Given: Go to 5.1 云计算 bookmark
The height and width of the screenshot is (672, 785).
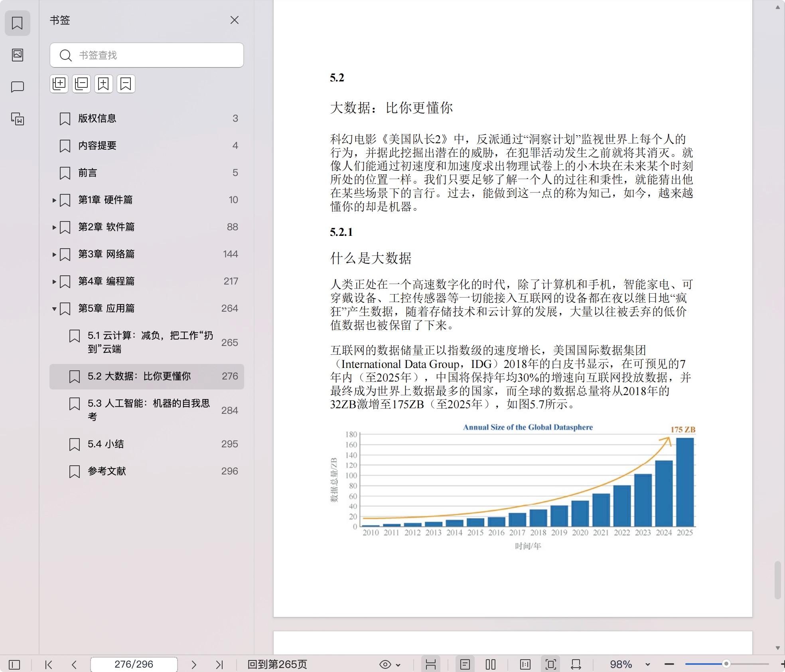Looking at the screenshot, I should pyautogui.click(x=146, y=342).
